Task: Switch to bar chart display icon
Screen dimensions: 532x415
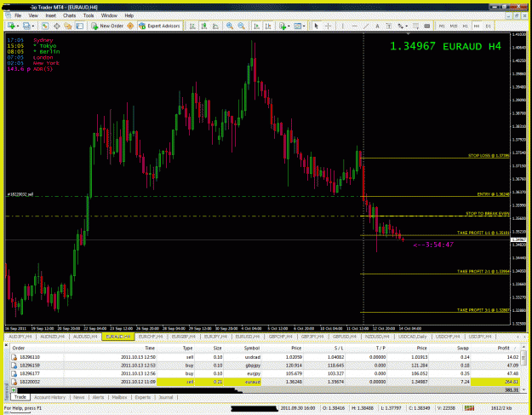Action: coord(192,26)
